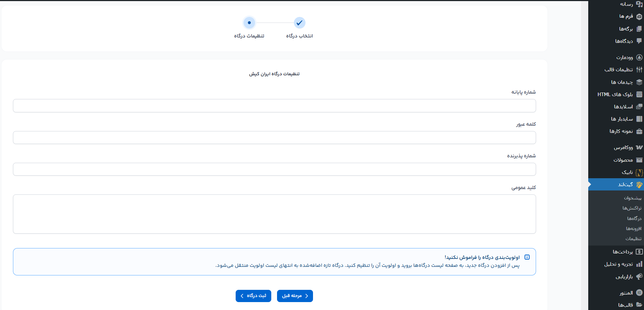
Task: Focus the شماره پایانه input field
Action: [x=275, y=106]
